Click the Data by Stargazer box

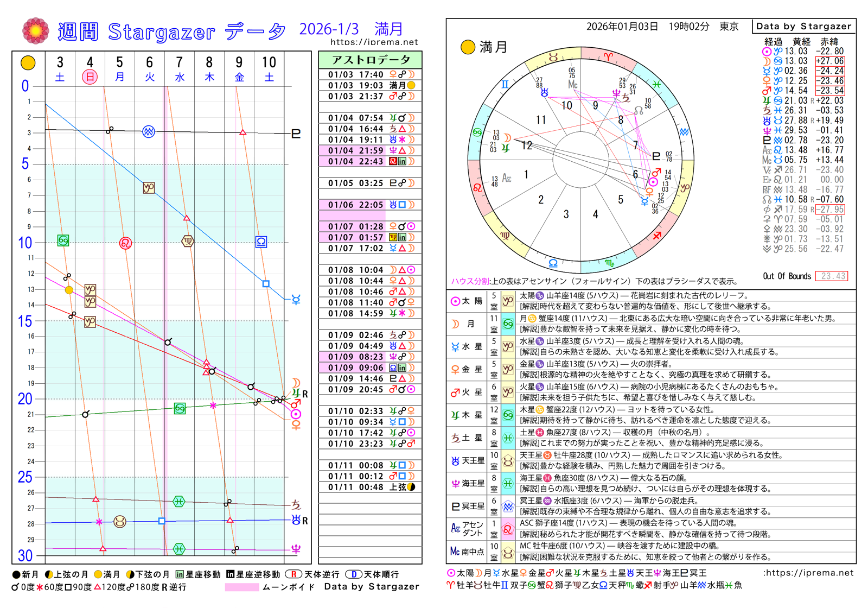[803, 26]
